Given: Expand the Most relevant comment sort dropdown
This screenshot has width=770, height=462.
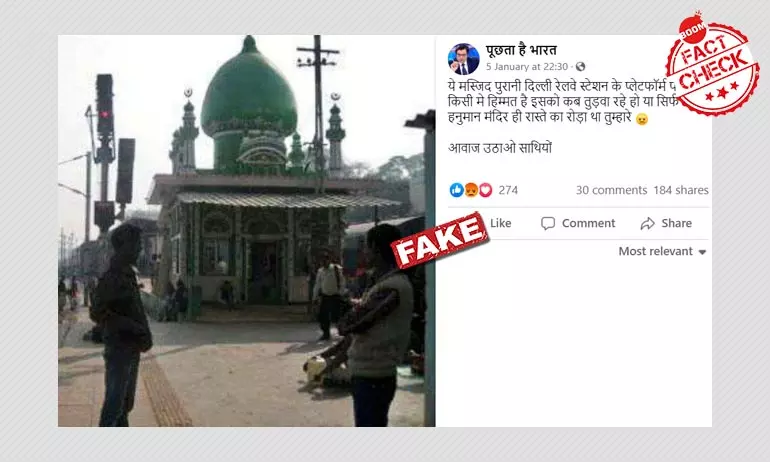Looking at the screenshot, I should [x=662, y=251].
